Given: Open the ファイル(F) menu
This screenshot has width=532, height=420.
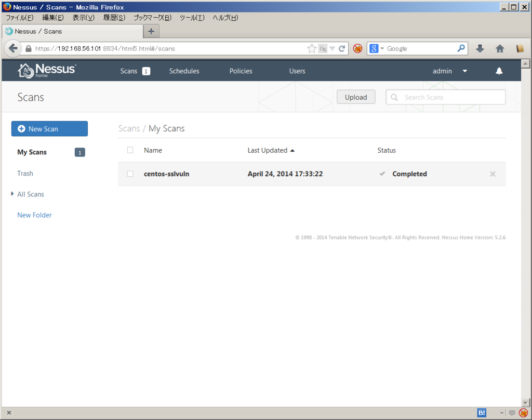Looking at the screenshot, I should tap(20, 18).
